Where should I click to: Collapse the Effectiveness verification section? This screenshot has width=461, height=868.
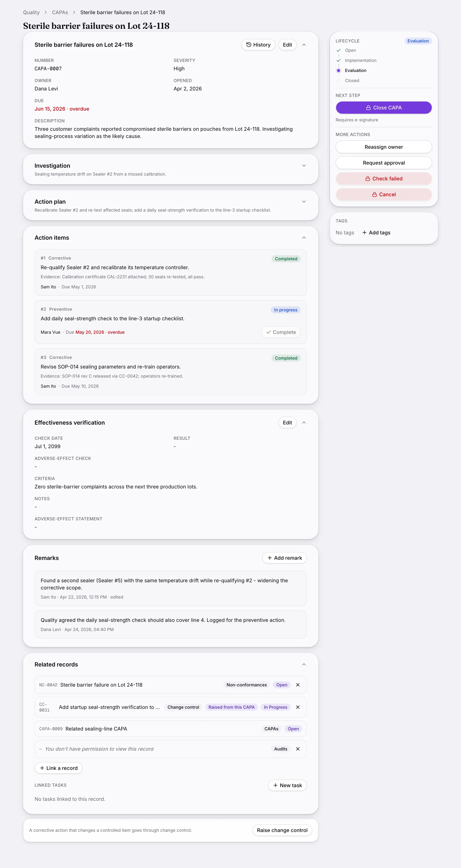pos(304,422)
